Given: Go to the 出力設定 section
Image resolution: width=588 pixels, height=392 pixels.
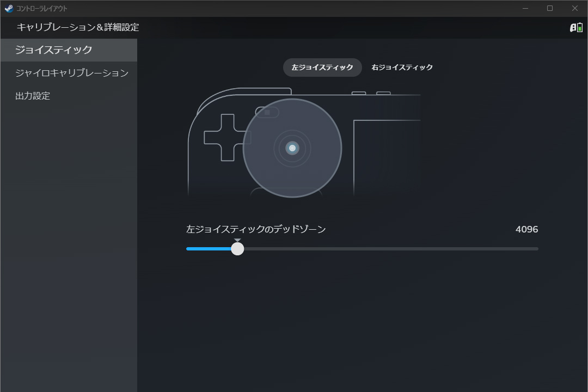Looking at the screenshot, I should [x=33, y=96].
